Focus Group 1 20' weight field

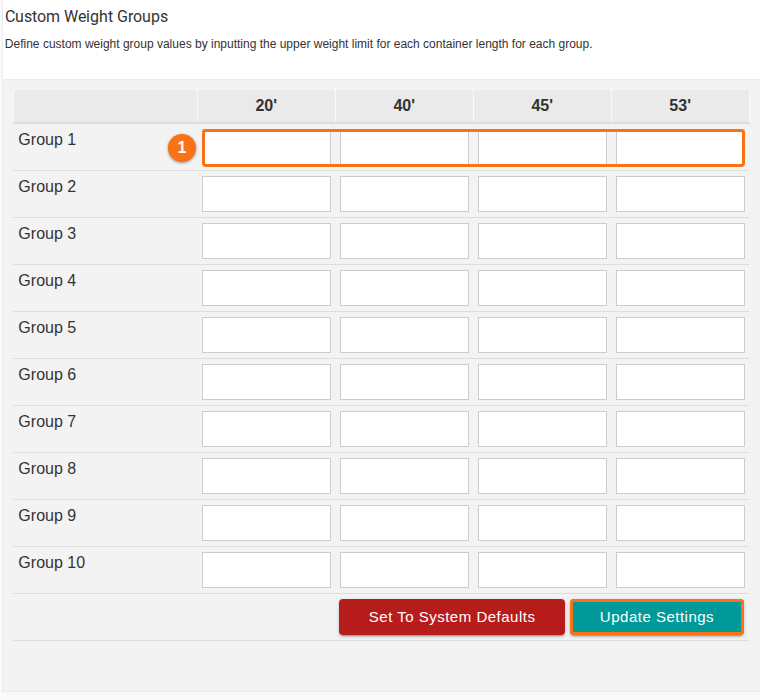coord(267,148)
